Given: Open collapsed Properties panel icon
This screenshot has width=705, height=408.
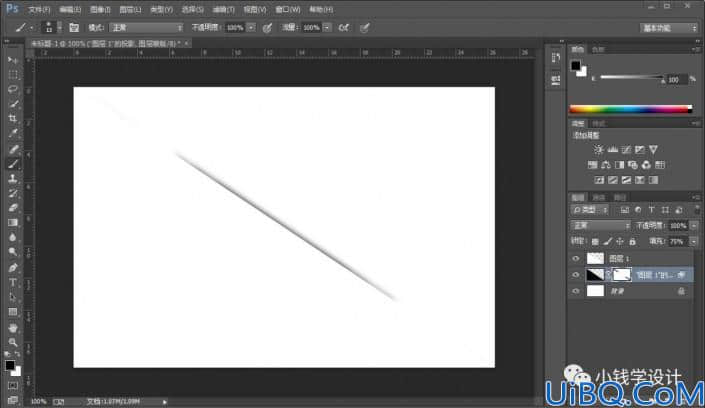Looking at the screenshot, I should coord(556,80).
